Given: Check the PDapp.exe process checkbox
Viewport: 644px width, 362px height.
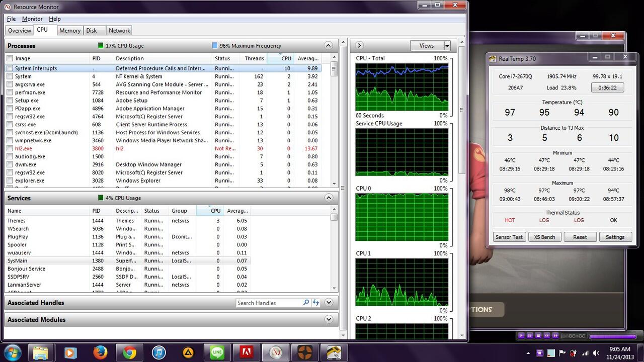Looking at the screenshot, I should pos(10,109).
